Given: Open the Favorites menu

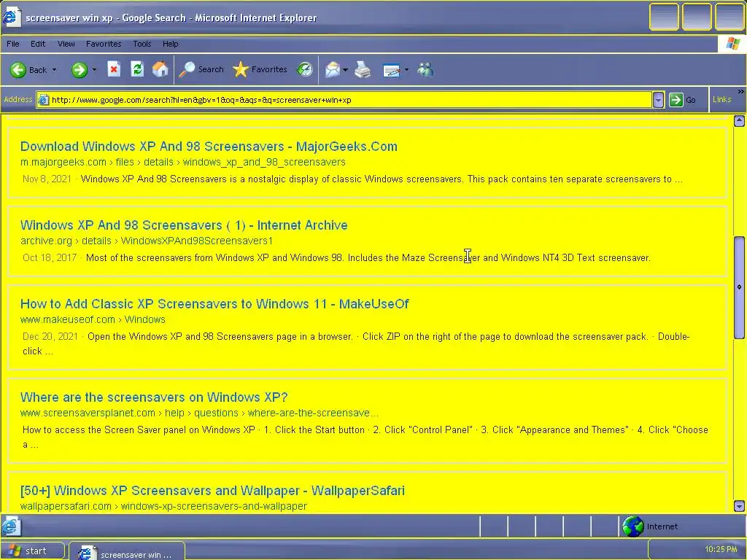Looking at the screenshot, I should [x=104, y=44].
